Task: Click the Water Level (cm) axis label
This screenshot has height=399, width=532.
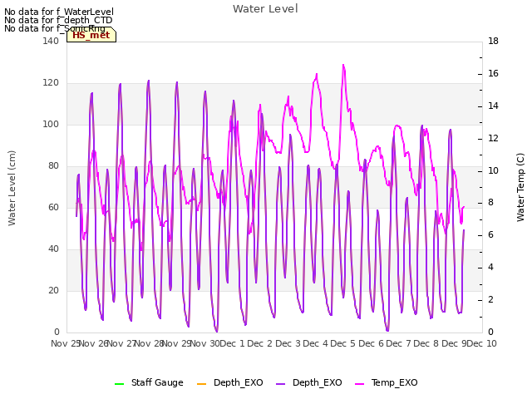Action: click(x=12, y=189)
